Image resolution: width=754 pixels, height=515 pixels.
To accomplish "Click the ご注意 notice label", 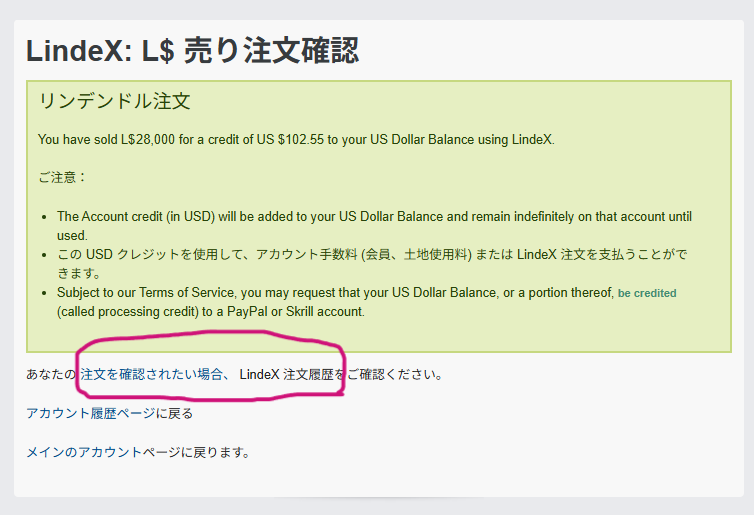I will pyautogui.click(x=63, y=177).
